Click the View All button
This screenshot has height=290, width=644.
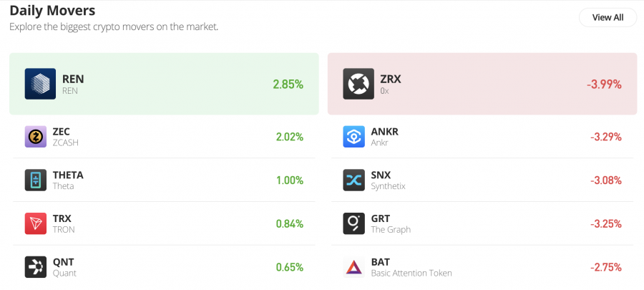[x=608, y=18]
